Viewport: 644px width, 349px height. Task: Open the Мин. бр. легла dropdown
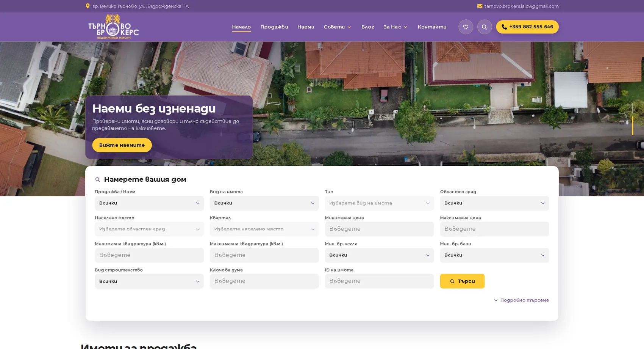coord(379,255)
